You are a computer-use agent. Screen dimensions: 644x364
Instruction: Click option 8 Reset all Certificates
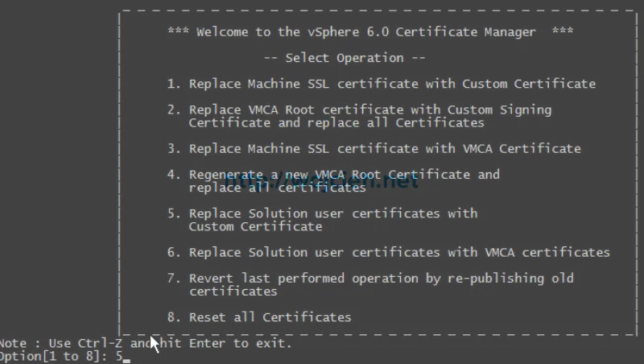[x=259, y=317]
